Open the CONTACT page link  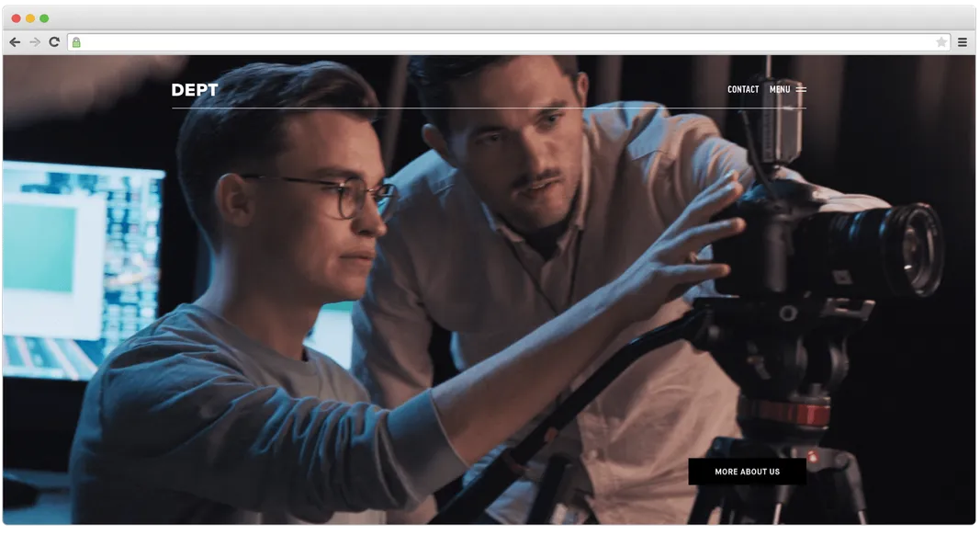pyautogui.click(x=743, y=90)
